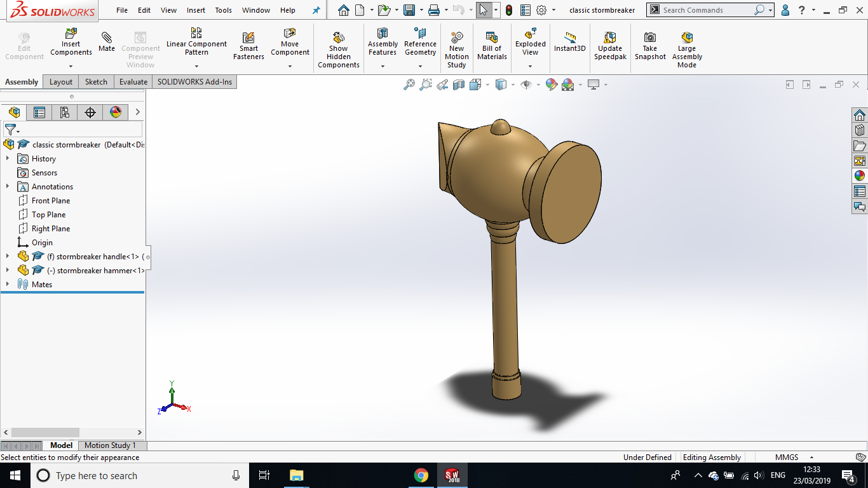Screen dimensions: 868x488
Task: Click Update Speedpak
Action: (x=610, y=46)
